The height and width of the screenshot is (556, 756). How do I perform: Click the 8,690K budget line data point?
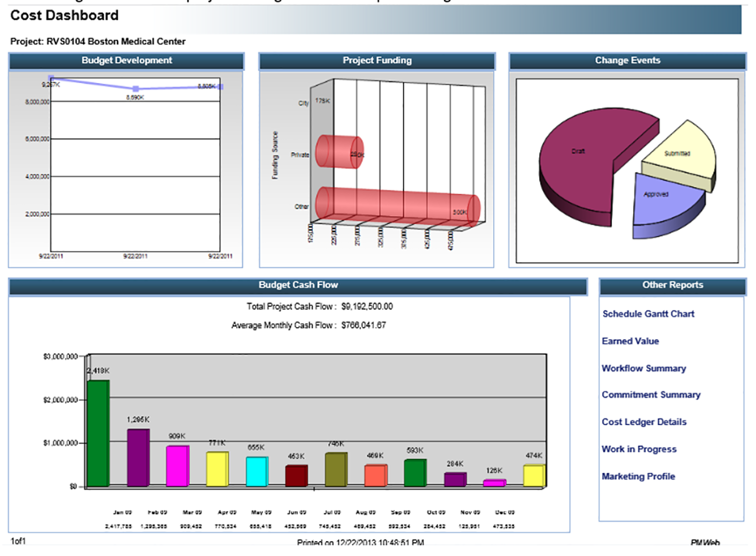(x=136, y=89)
